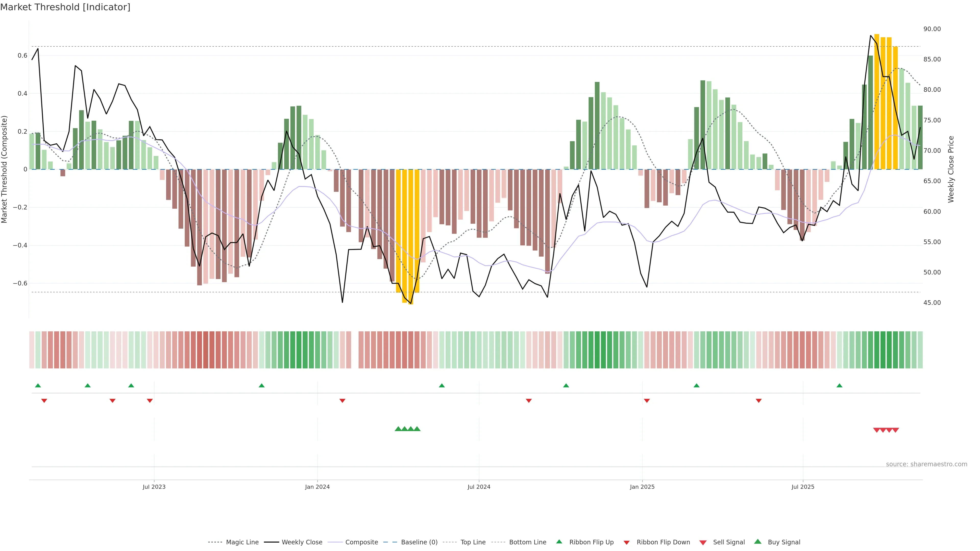The image size is (980, 551).
Task: Click the leftmost red Ribbon Flip Down marker
Action: click(44, 400)
